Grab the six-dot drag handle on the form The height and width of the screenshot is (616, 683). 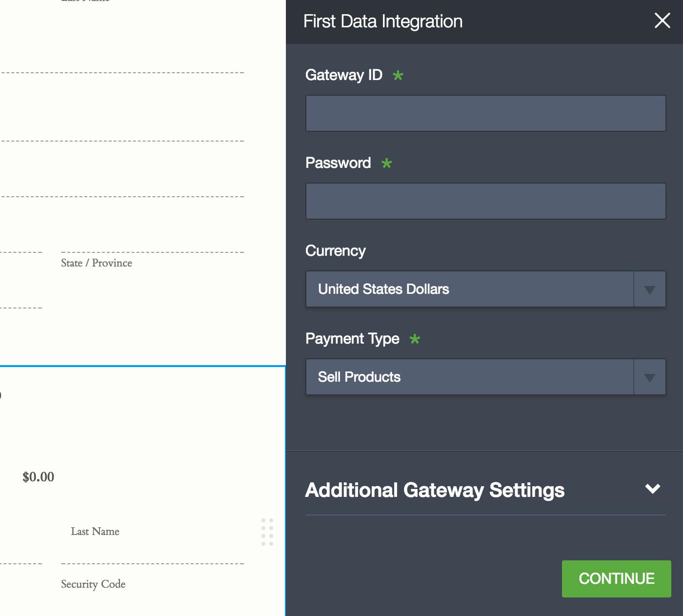pyautogui.click(x=267, y=532)
